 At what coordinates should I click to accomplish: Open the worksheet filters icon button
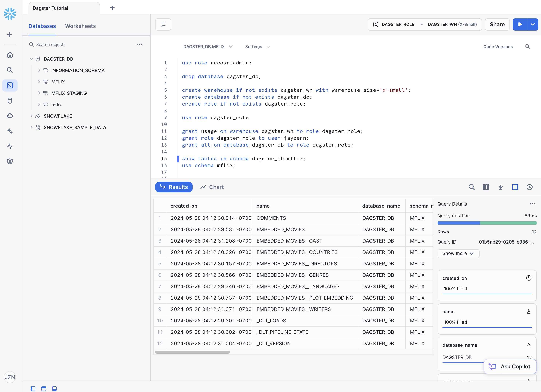tap(163, 25)
